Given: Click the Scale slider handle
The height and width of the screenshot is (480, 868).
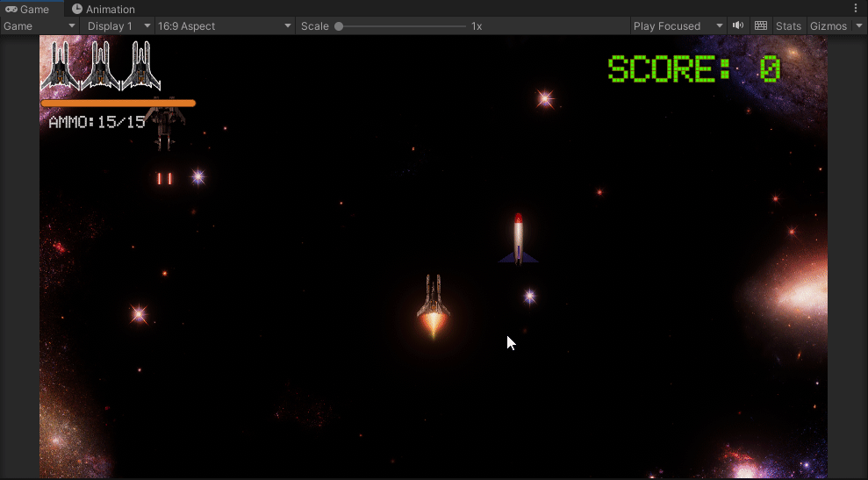Looking at the screenshot, I should [339, 26].
